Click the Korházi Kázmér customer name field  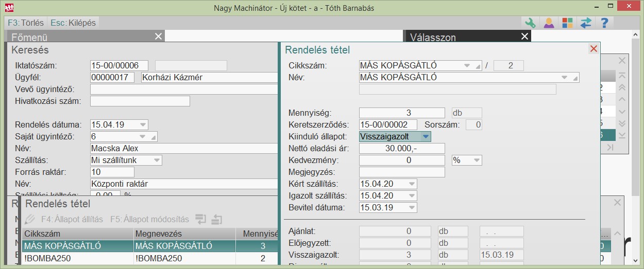(x=210, y=78)
